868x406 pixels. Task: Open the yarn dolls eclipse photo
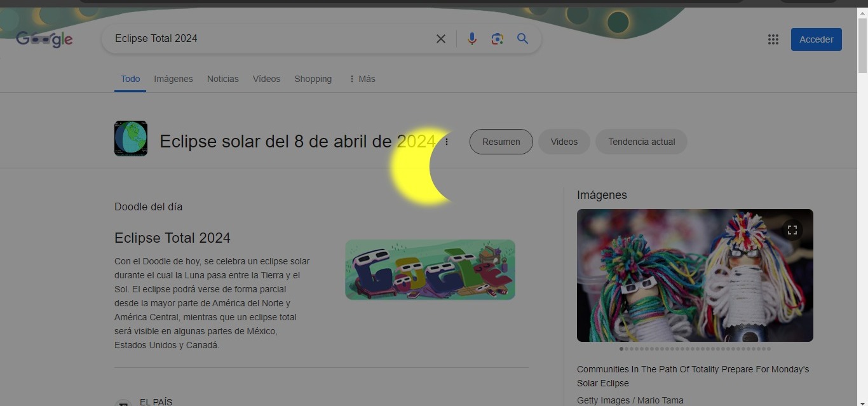(x=695, y=275)
